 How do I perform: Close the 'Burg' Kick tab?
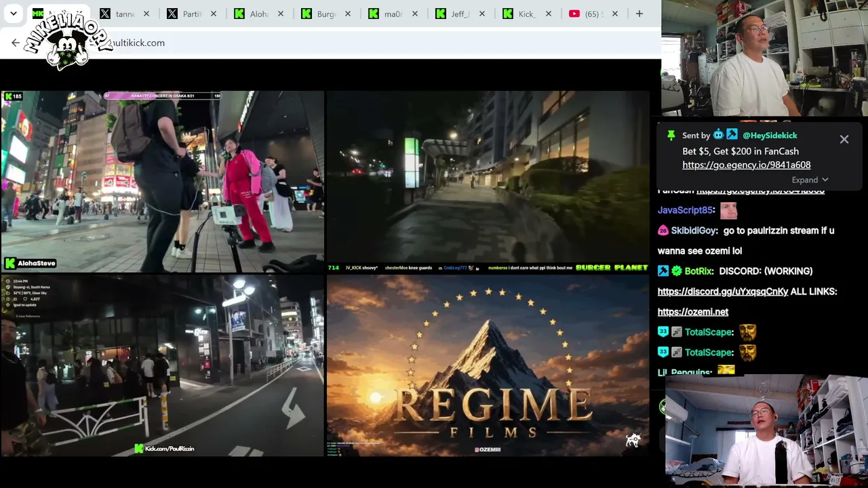tap(347, 14)
